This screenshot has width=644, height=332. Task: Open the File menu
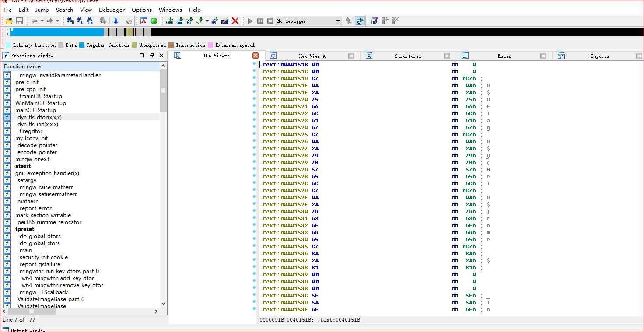tap(7, 10)
